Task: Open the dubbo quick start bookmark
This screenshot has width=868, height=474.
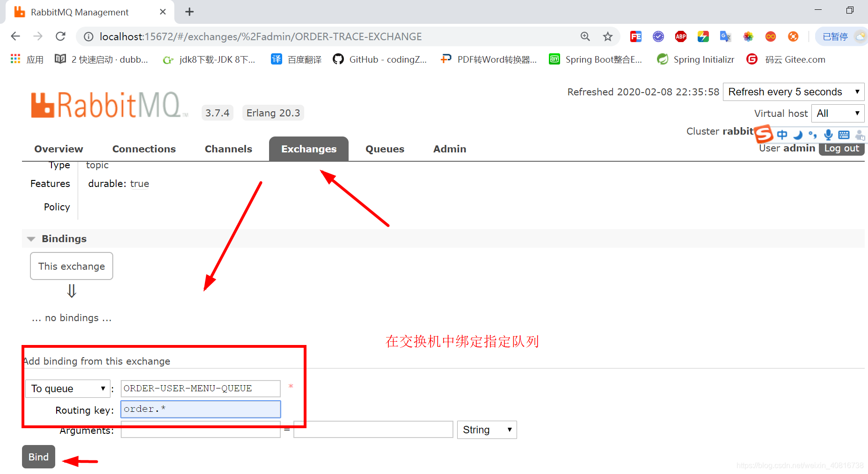Action: [102, 59]
